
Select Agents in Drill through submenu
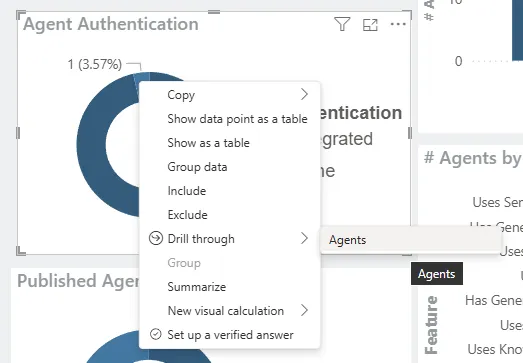click(x=410, y=240)
